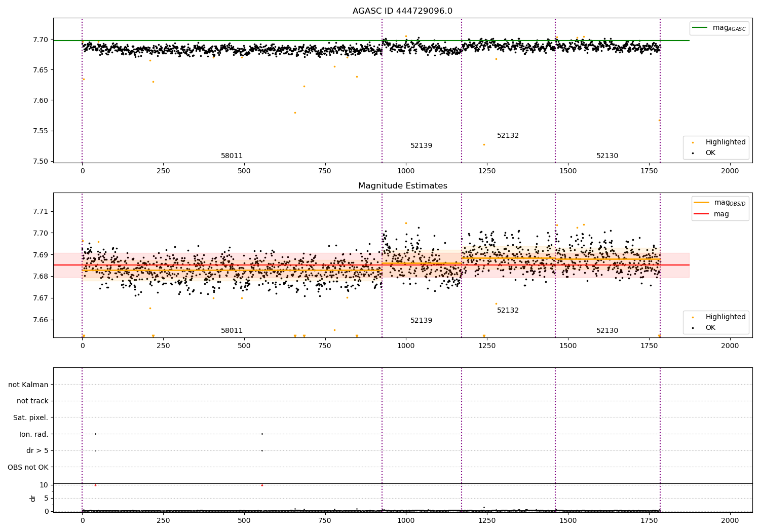Click the 'OBS not OK' axis label
Image resolution: width=760 pixels, height=532 pixels.
(x=28, y=467)
